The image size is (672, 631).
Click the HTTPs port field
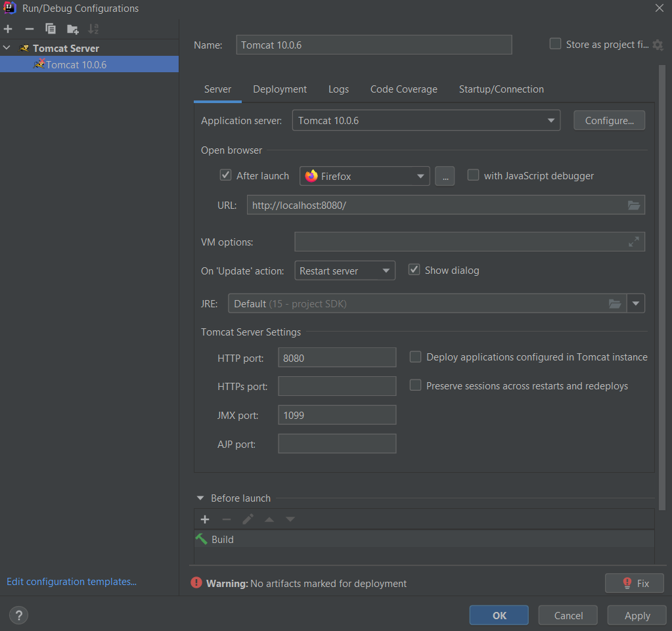[x=337, y=386]
